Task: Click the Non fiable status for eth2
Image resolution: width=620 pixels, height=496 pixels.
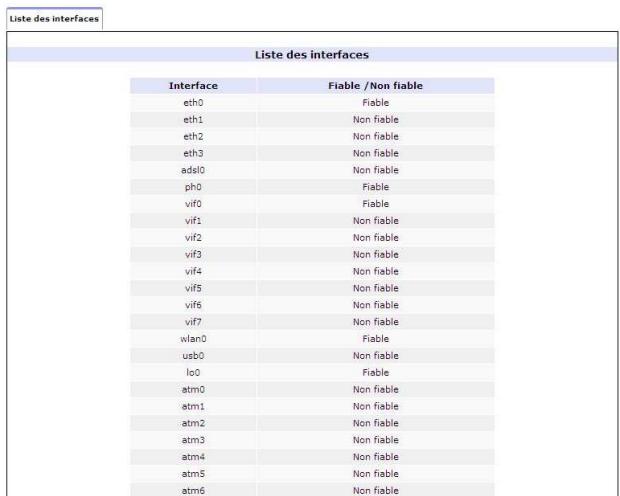Action: pyautogui.click(x=375, y=136)
